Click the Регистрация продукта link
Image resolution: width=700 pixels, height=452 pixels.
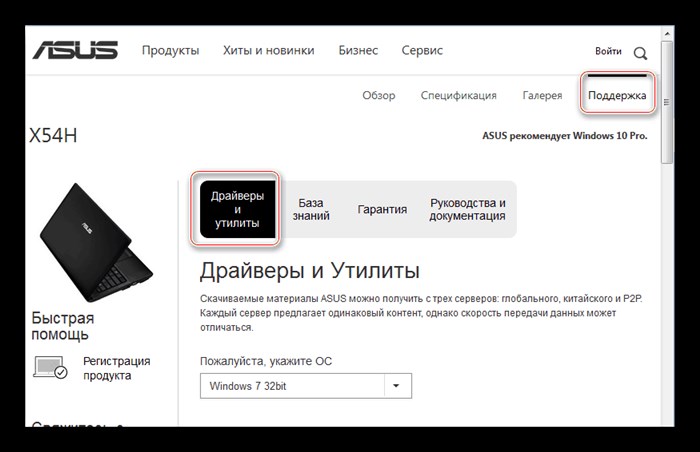click(117, 368)
